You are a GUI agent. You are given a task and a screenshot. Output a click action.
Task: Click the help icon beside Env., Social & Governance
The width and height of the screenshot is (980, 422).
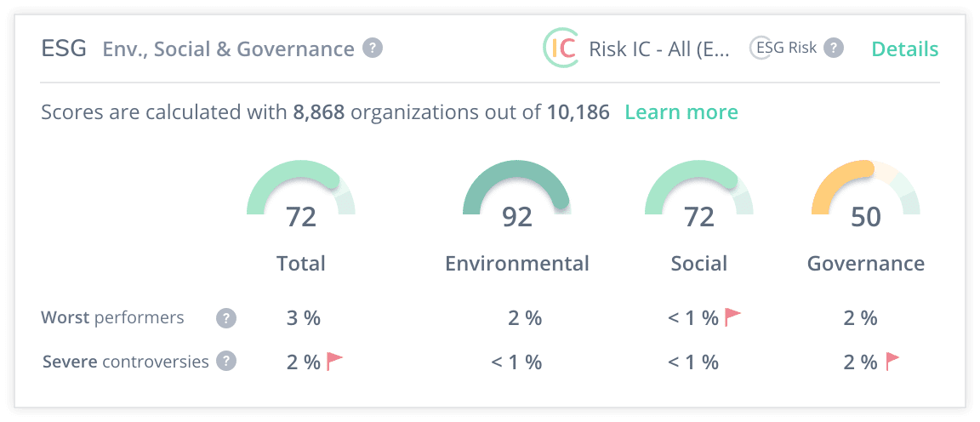coord(373,48)
